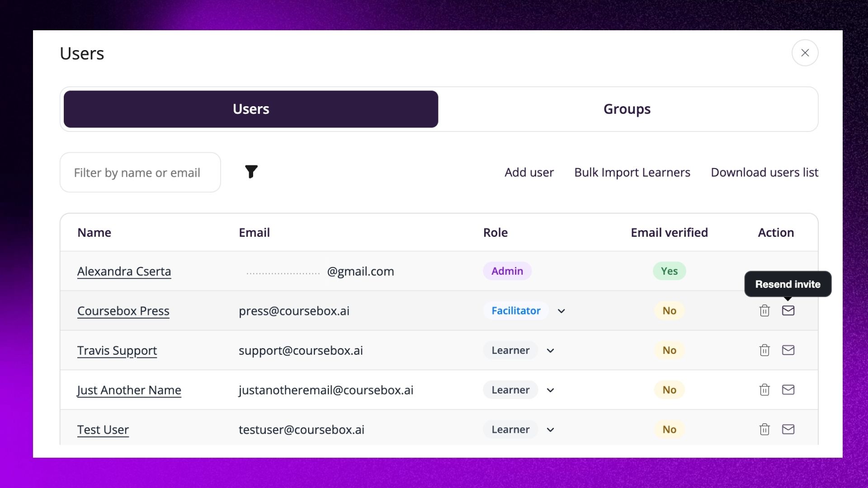
Task: Click the Learner badge for Test User
Action: [x=510, y=430]
